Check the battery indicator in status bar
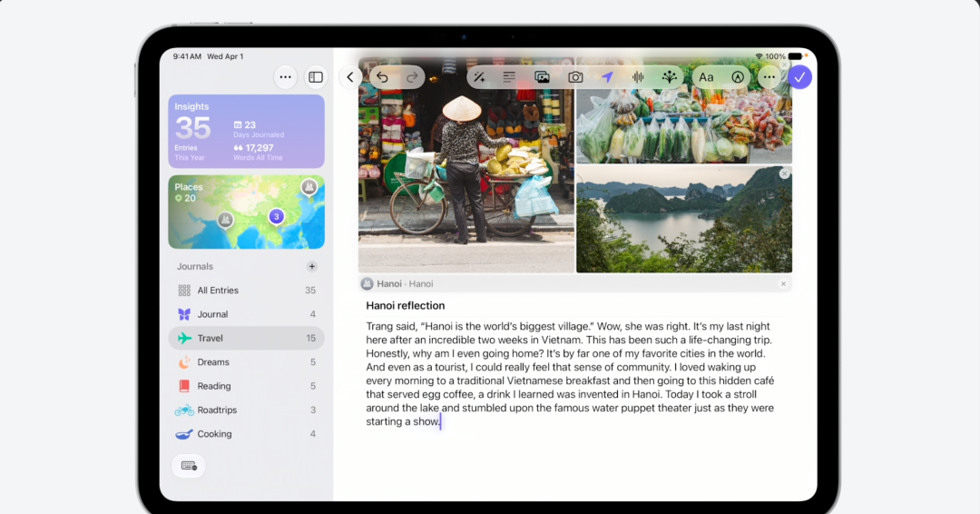Viewport: 980px width, 514px height. pyautogui.click(x=795, y=56)
